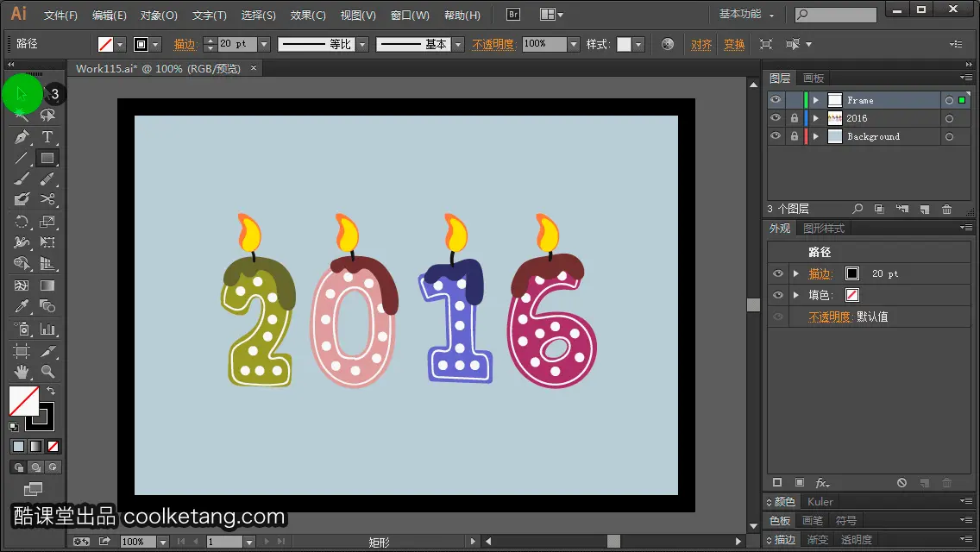This screenshot has width=980, height=552.
Task: Expand the Frame layer contents
Action: pos(815,100)
